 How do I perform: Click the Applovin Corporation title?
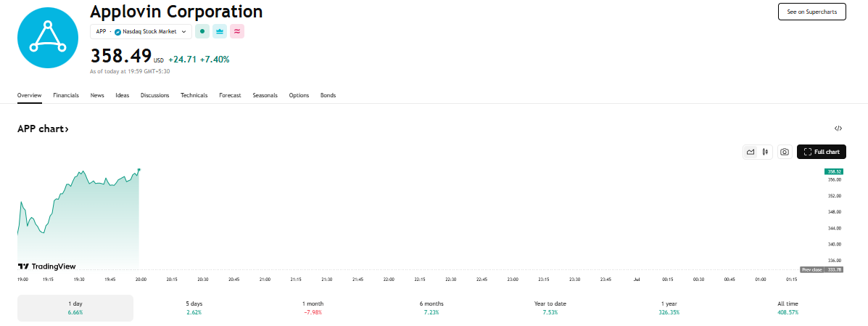click(x=176, y=11)
